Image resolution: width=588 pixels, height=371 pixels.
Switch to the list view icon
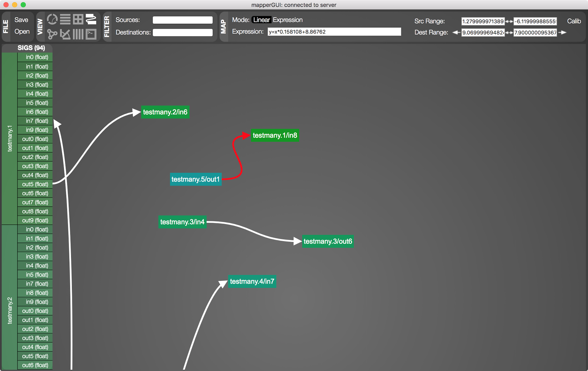[x=65, y=20]
